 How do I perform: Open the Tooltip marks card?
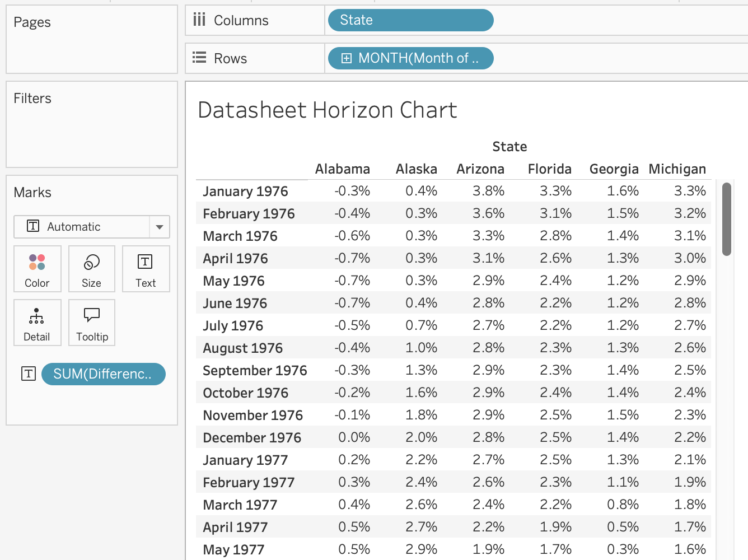(92, 323)
